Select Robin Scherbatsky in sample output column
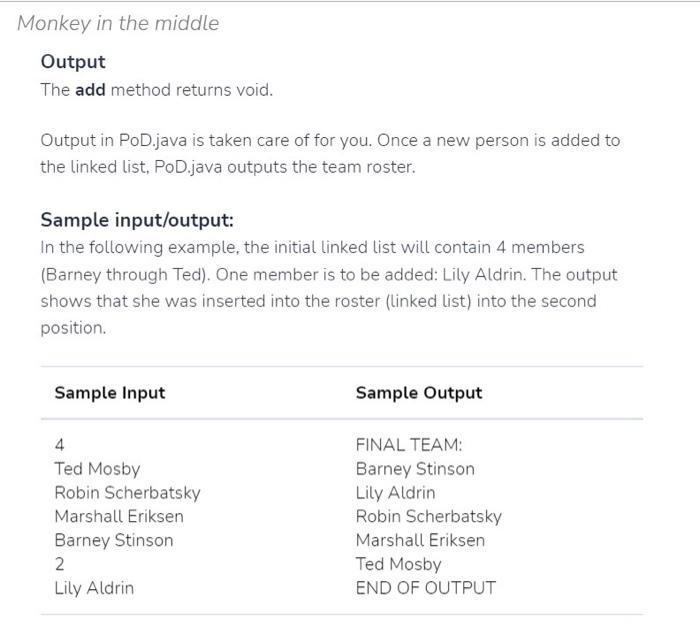This screenshot has width=700, height=630. pos(429,516)
